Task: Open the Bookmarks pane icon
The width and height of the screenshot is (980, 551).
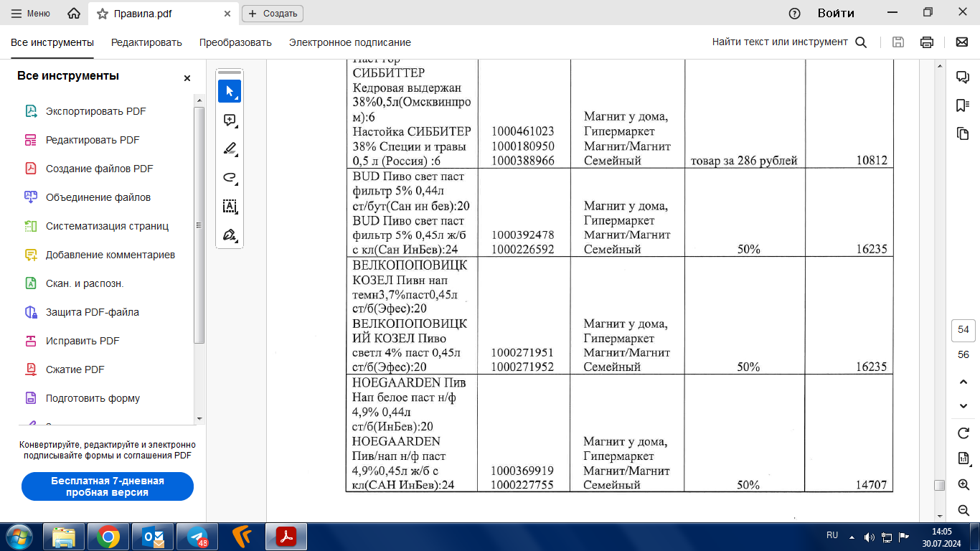Action: point(963,105)
